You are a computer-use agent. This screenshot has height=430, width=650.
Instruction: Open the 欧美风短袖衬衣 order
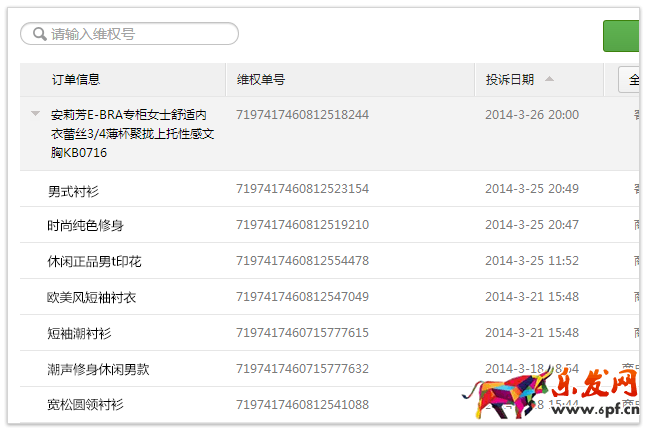point(91,298)
